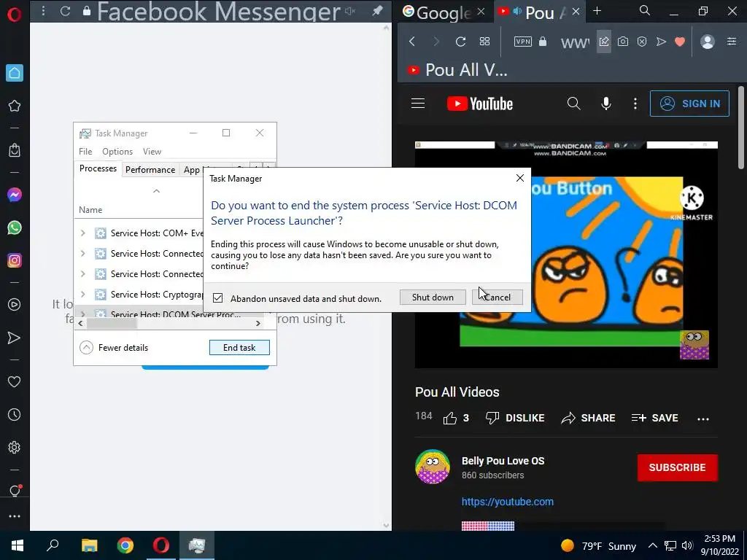Uncheck Abandon unsaved data and shut down
Image resolution: width=747 pixels, height=560 pixels.
point(217,298)
